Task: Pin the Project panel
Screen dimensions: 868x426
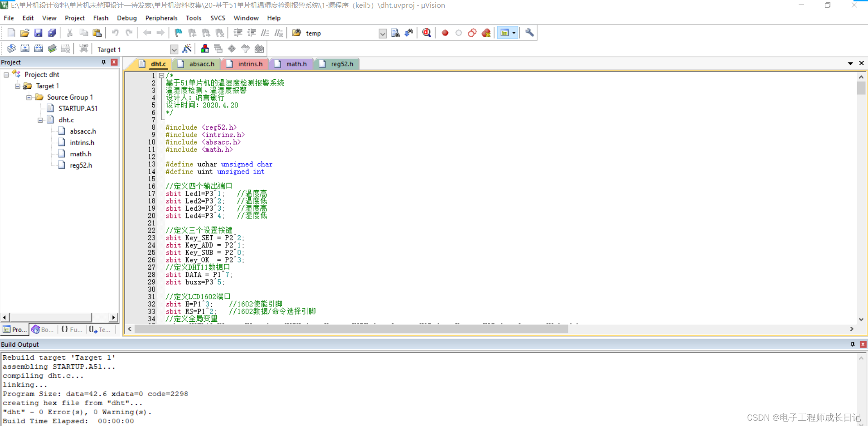Action: [x=104, y=62]
